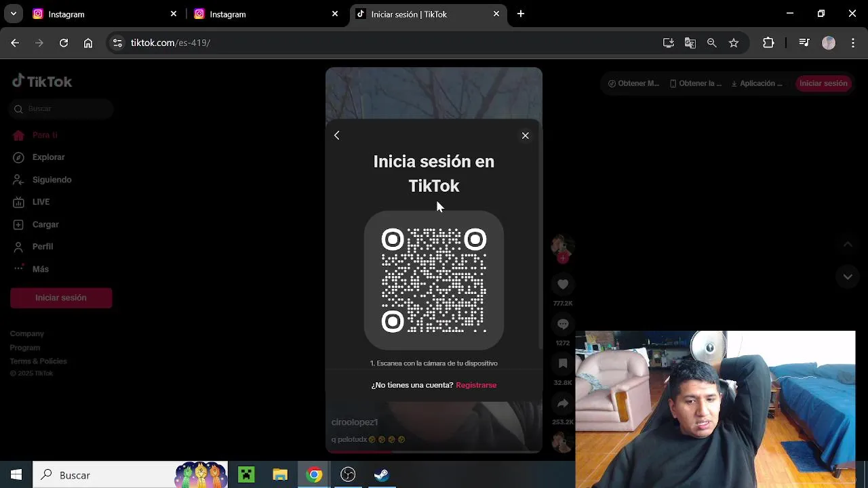
Task: Close the second Instagram tab
Action: [335, 14]
